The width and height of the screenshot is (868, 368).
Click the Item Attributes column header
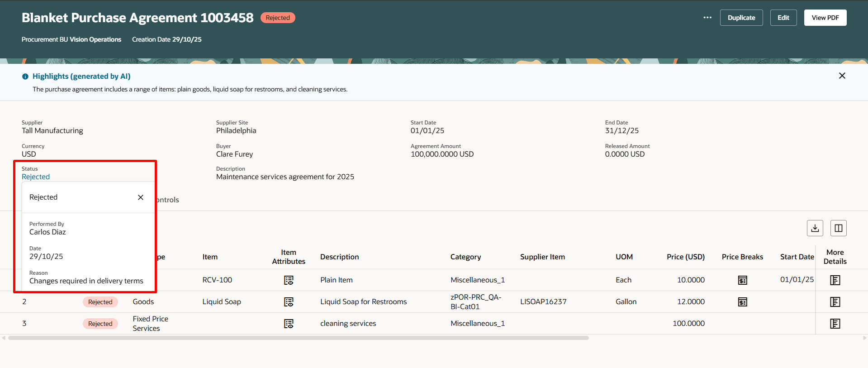[289, 257]
